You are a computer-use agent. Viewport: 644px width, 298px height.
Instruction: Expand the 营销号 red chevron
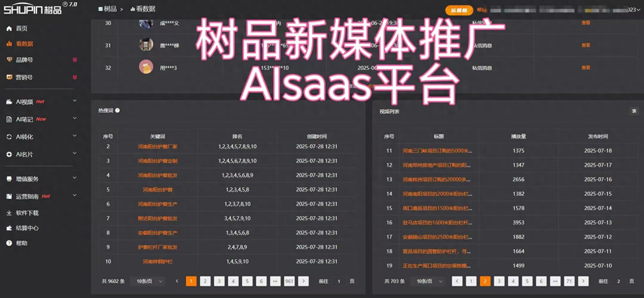tap(75, 77)
